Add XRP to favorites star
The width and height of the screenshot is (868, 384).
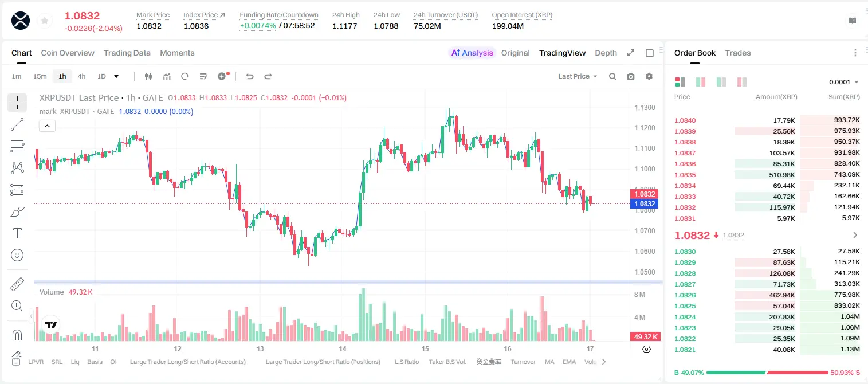point(45,21)
